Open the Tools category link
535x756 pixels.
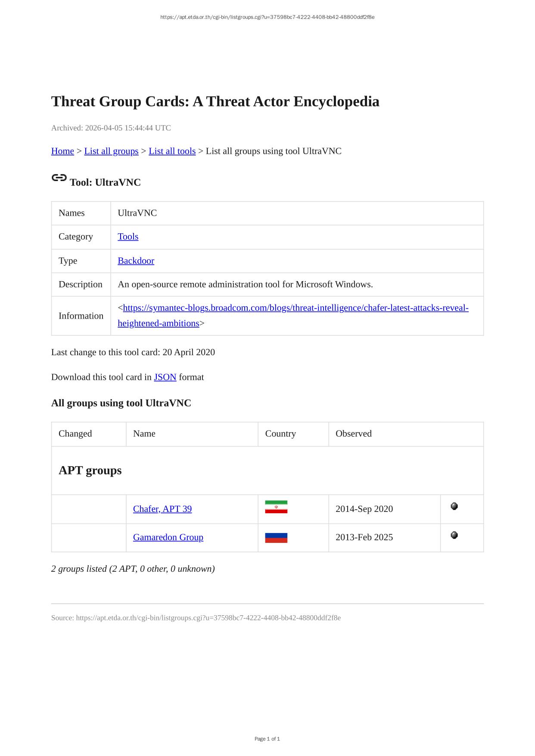128,237
